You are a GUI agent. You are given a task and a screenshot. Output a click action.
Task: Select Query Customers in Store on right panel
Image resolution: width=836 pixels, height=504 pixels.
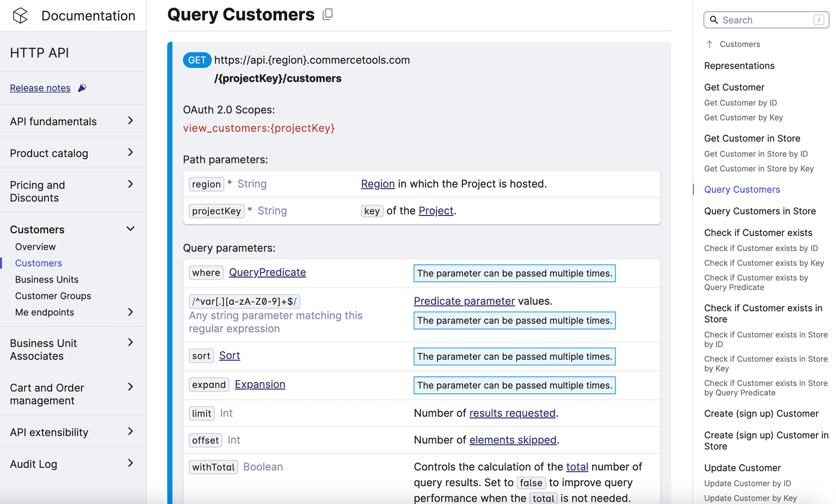point(759,211)
